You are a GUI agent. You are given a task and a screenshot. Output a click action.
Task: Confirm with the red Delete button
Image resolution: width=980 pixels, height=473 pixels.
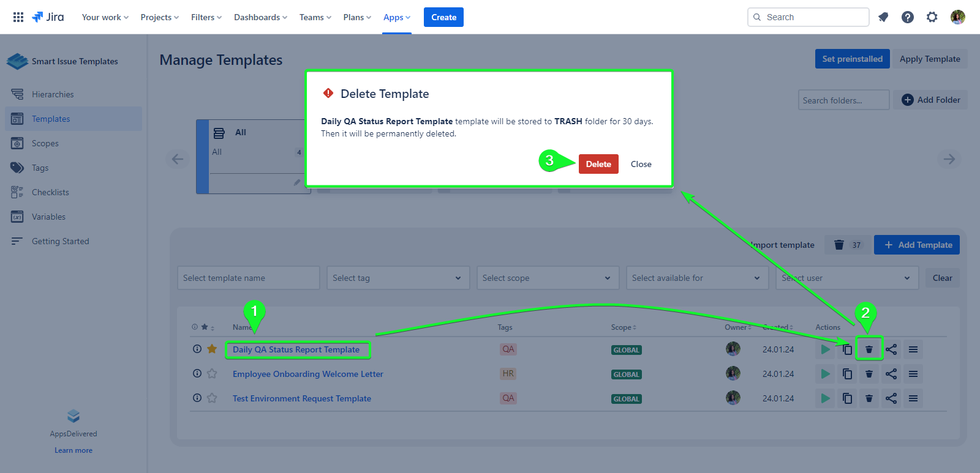(x=598, y=164)
